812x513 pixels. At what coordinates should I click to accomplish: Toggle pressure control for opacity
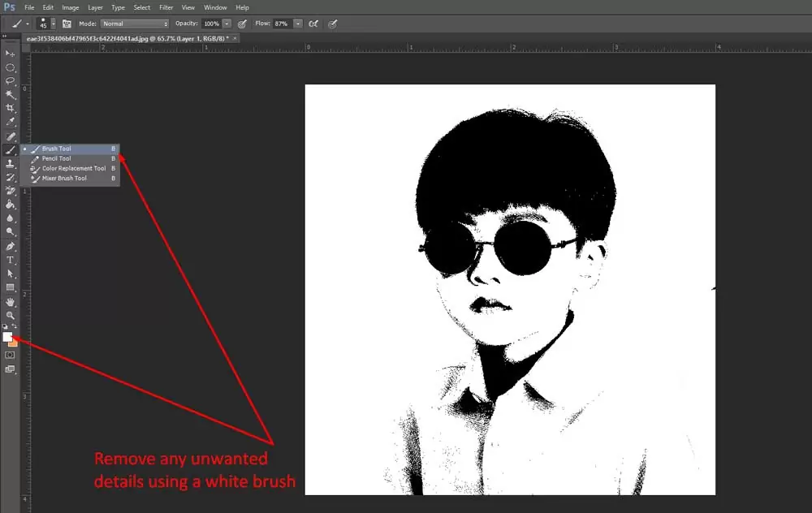tap(242, 24)
